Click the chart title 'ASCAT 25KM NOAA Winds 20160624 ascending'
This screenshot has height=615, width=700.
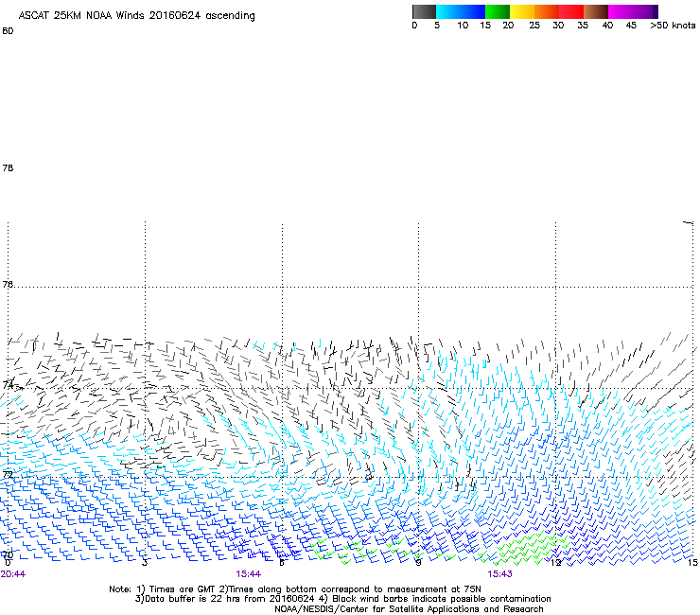pos(136,16)
